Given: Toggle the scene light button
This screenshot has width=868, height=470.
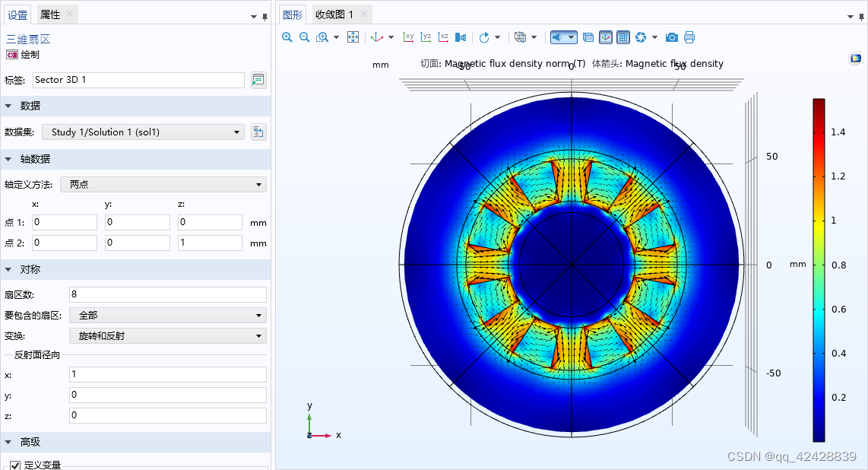Looking at the screenshot, I should tap(557, 37).
